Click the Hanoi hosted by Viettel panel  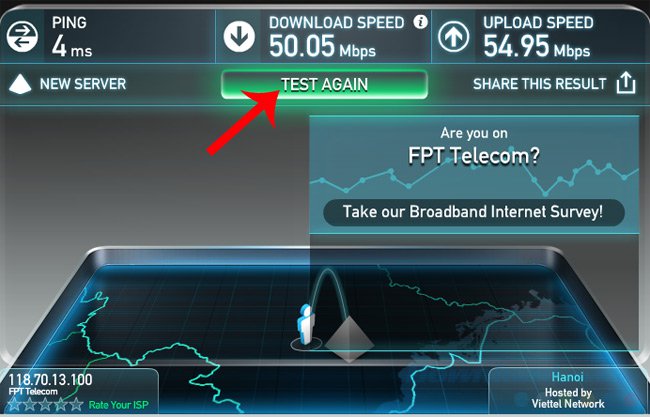tap(568, 390)
